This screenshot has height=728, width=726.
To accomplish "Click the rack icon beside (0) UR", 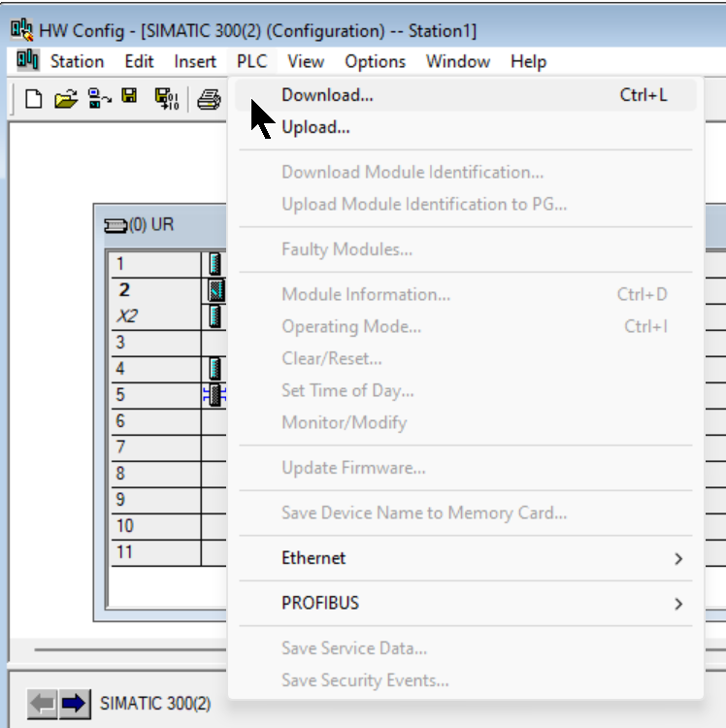I will (x=115, y=226).
